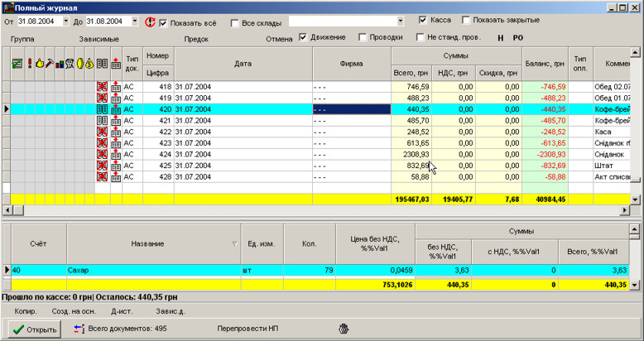
Task: Uncheck the 'Показать всё' checkbox
Action: pyautogui.click(x=163, y=21)
